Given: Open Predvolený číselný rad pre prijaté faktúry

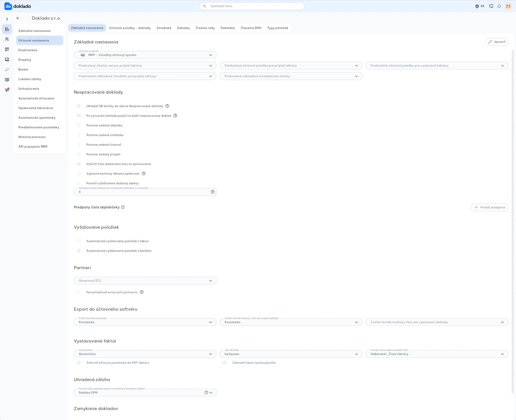Looking at the screenshot, I should click(145, 66).
